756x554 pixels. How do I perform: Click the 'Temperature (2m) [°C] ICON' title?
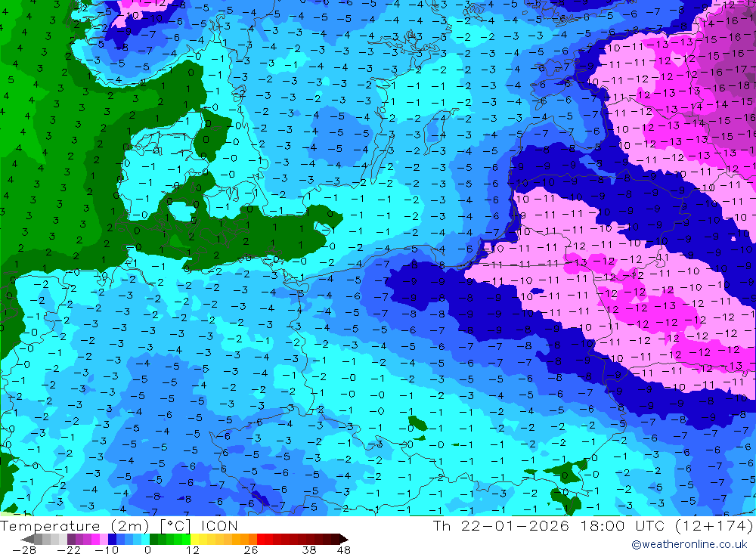click(x=119, y=526)
